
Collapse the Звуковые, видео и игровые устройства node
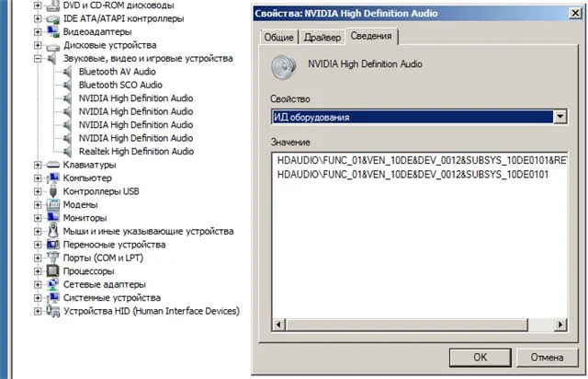(x=38, y=59)
